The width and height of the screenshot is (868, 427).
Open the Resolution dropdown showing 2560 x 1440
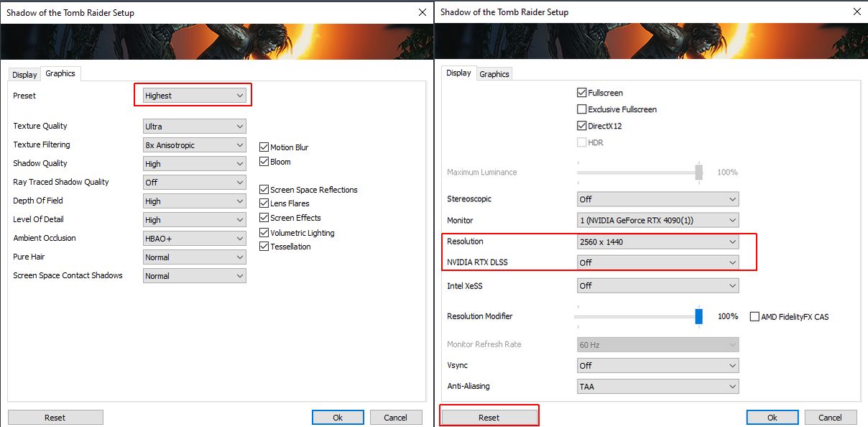click(658, 242)
